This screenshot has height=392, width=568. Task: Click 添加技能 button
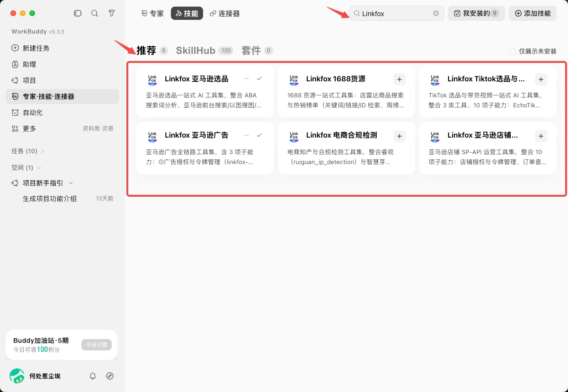532,13
